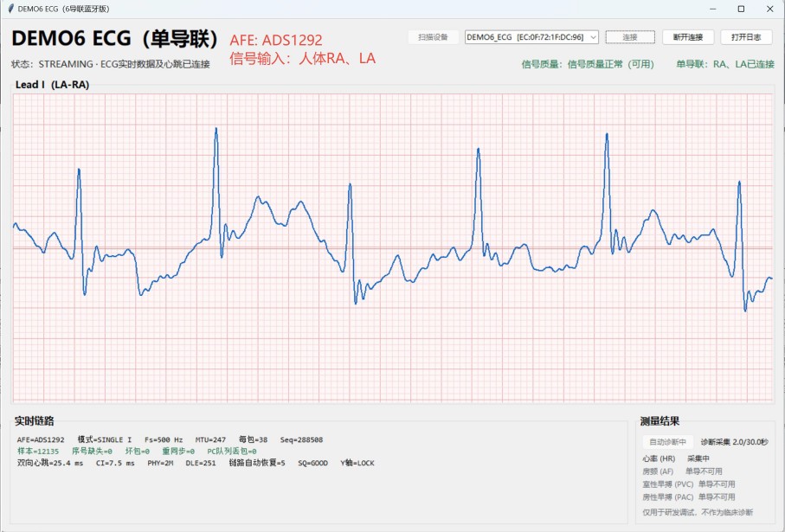
Task: Open the log with 打开日志
Action: [x=746, y=37]
